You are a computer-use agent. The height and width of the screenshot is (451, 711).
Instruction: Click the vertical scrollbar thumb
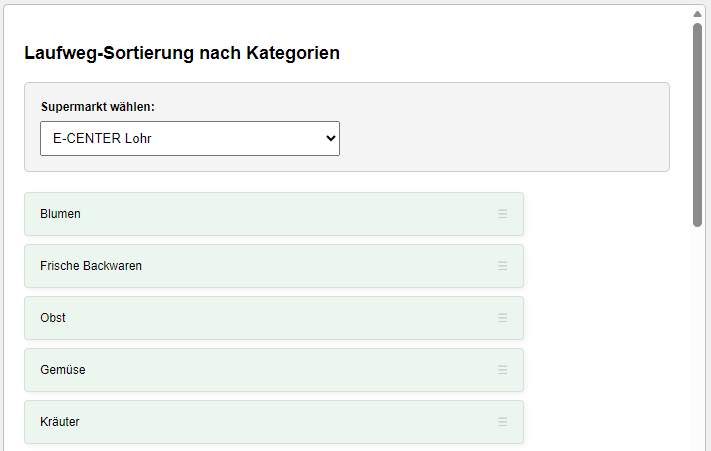pyautogui.click(x=697, y=125)
